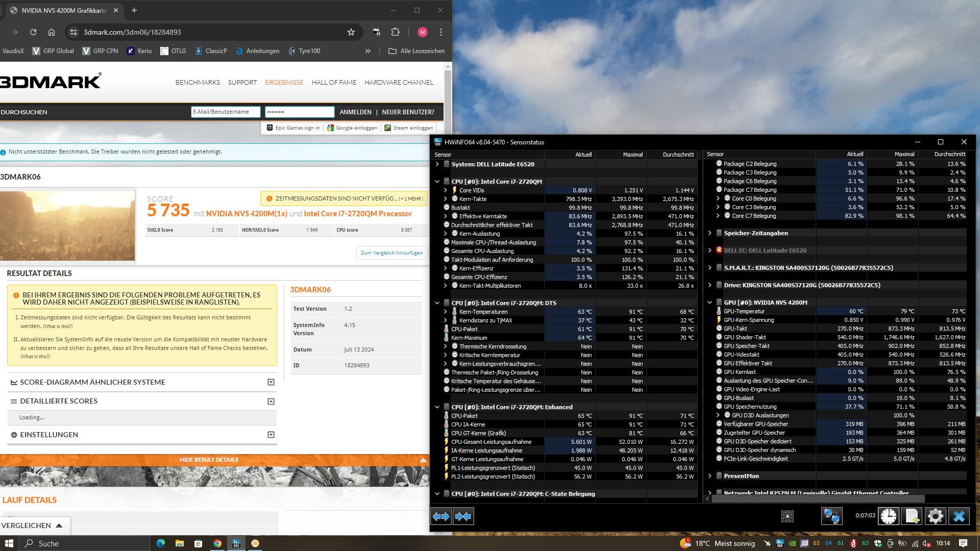The width and height of the screenshot is (980, 551).
Task: Focus E-Mail/Benutzername input field
Action: click(x=226, y=112)
